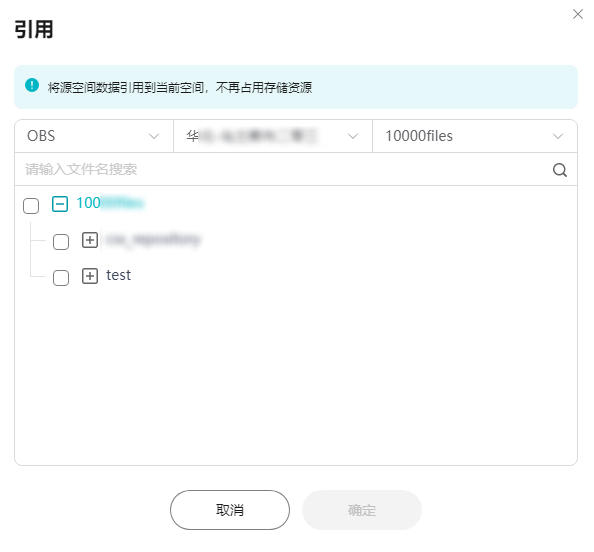Select the checkbox of the blurred folder
This screenshot has height=552, width=594.
61,242
